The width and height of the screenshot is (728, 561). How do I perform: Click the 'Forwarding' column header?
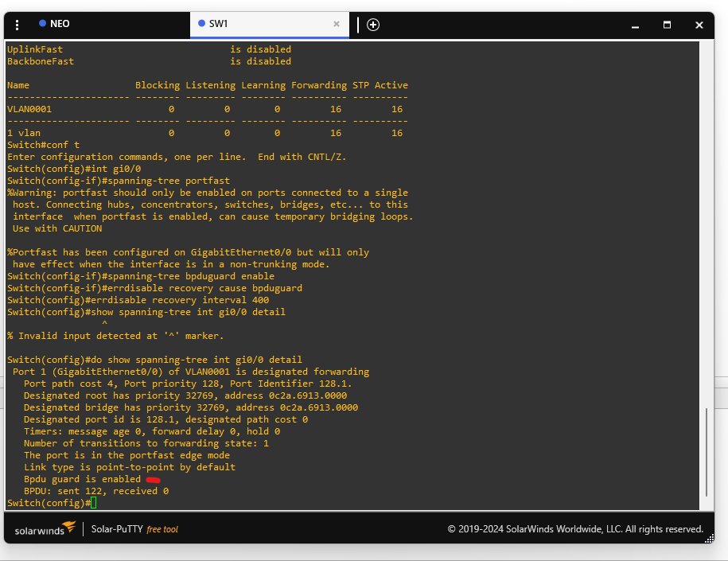[319, 85]
